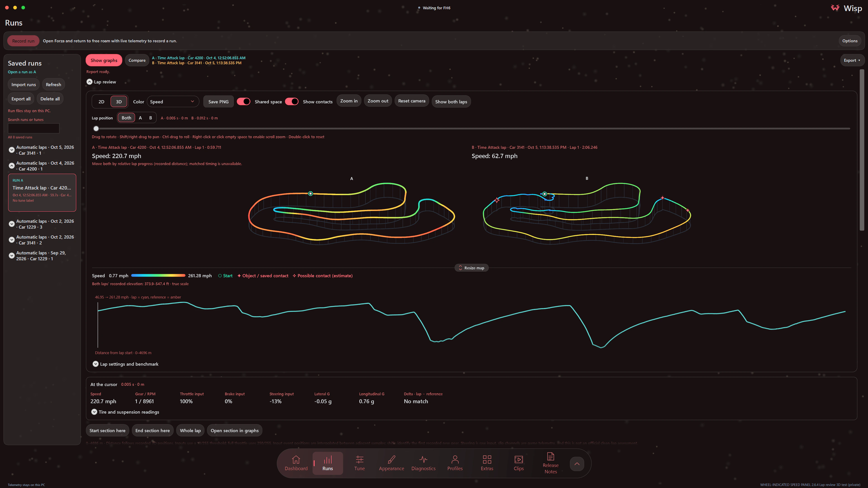Set lap position to Both
Screen dimensions: 868x488
tap(126, 118)
